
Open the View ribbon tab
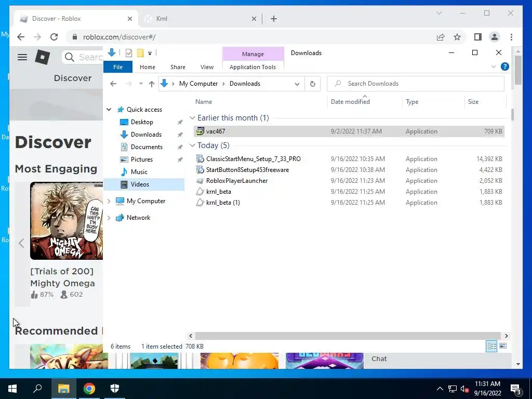(x=207, y=67)
